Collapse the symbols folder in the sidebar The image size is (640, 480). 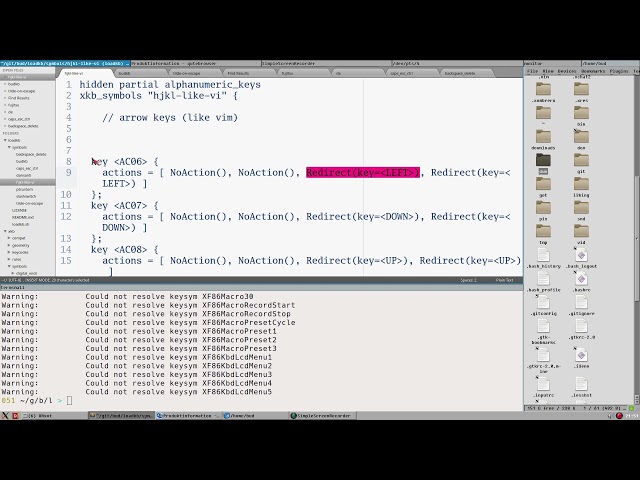coord(9,147)
